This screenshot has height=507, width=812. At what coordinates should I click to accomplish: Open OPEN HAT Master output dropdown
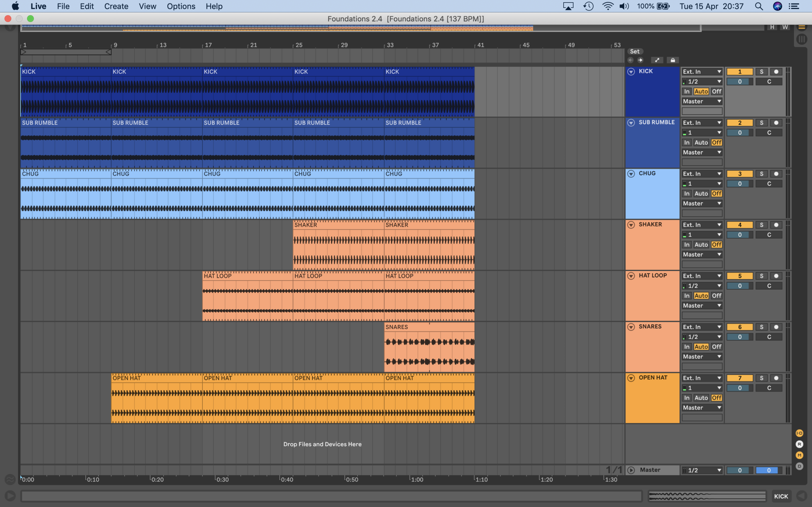702,408
